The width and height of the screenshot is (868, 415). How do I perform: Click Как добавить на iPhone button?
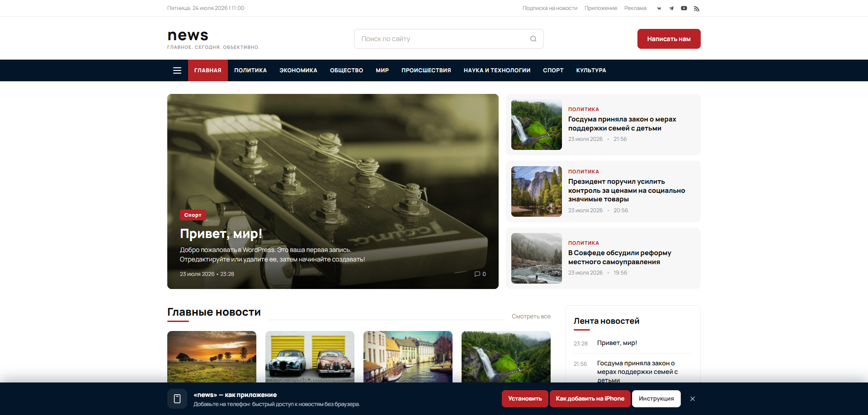[x=590, y=399]
